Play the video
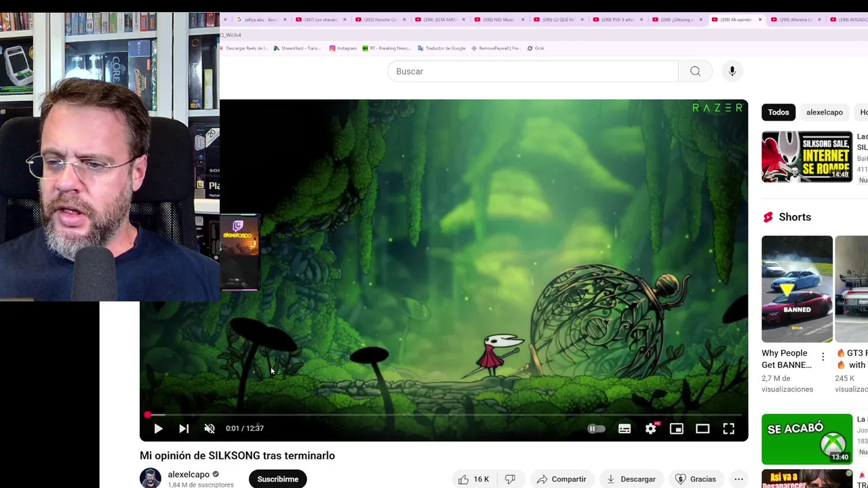Viewport: 868px width, 488px height. click(x=158, y=428)
